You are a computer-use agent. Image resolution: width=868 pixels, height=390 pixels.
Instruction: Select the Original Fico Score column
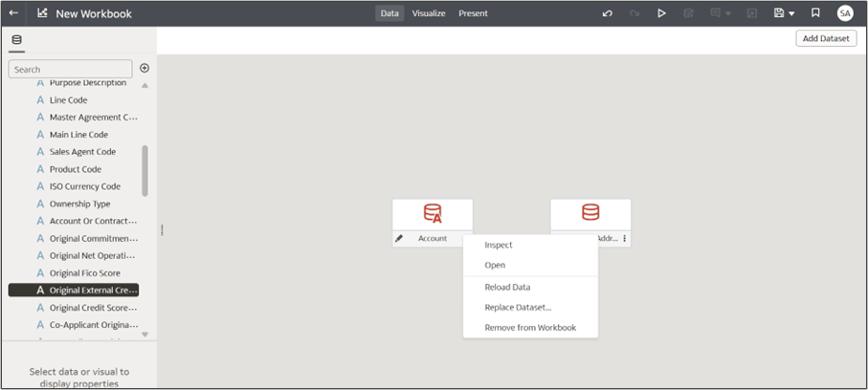[x=85, y=272]
